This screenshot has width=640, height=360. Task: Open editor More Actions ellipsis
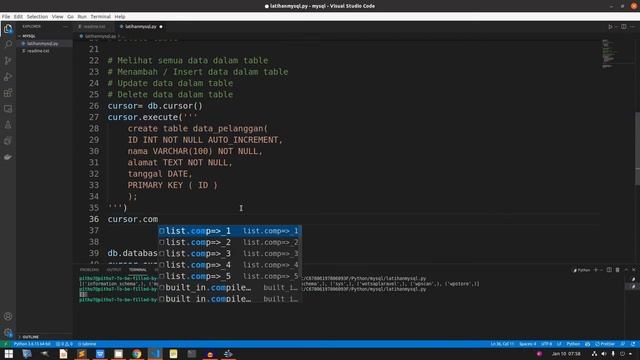(633, 27)
